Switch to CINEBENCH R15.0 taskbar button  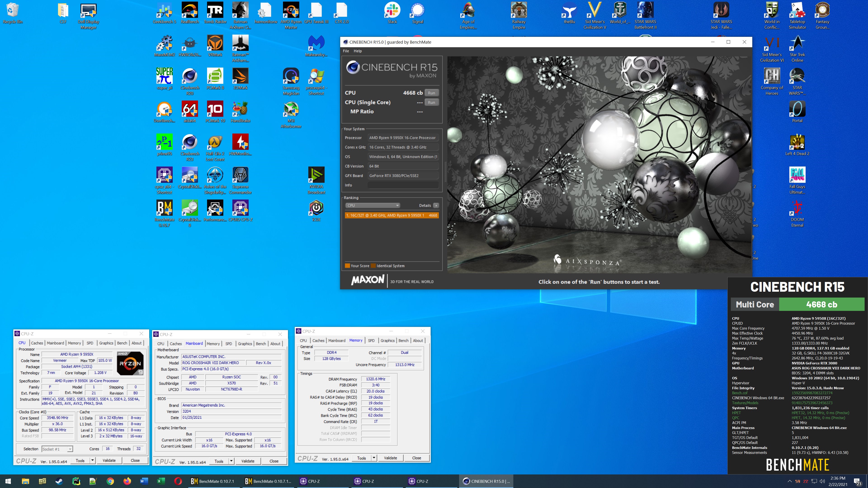(486, 481)
